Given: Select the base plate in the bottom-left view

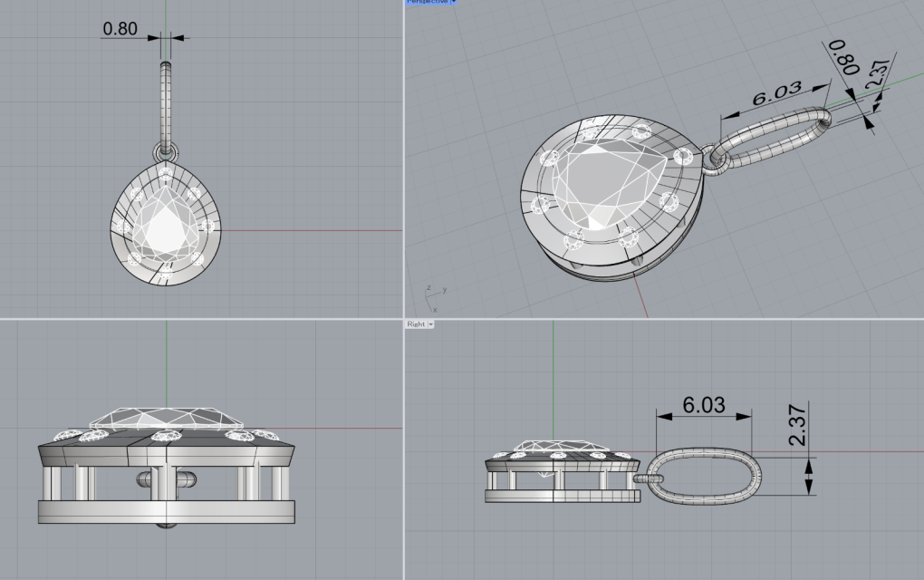Looking at the screenshot, I should pos(166,512).
